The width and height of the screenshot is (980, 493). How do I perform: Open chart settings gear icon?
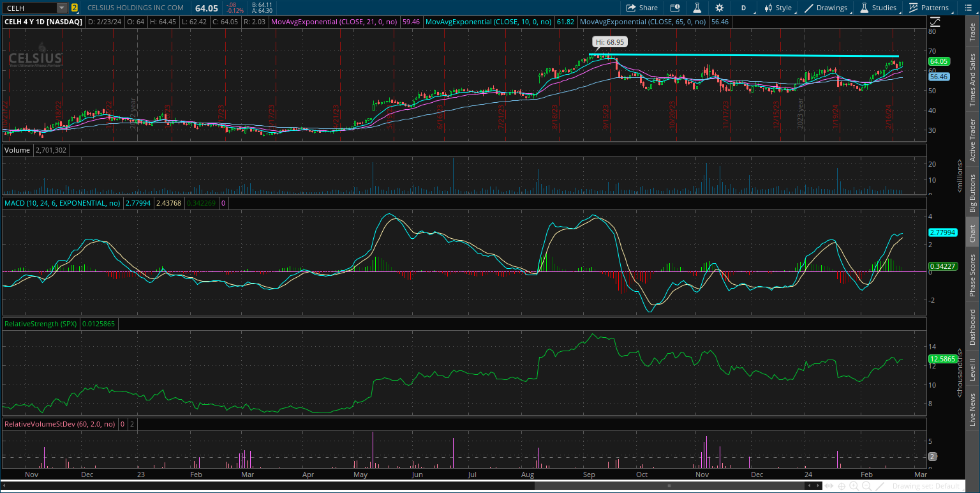[x=720, y=8]
